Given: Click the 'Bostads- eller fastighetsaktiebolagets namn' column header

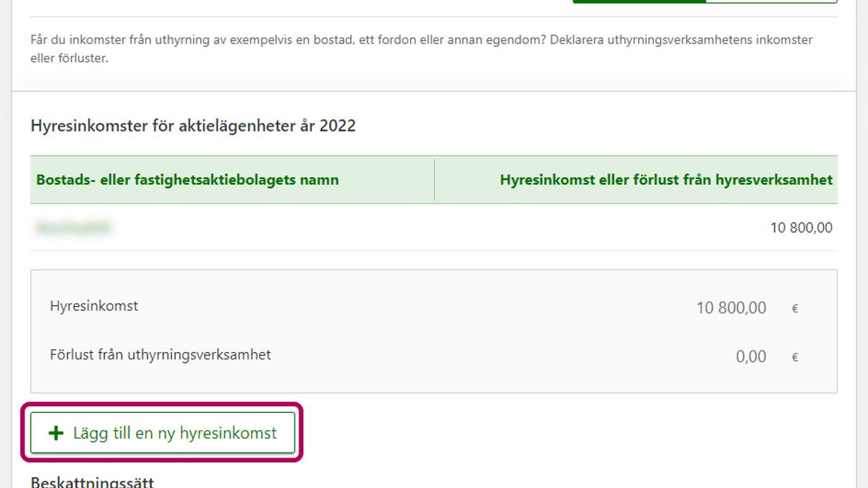Looking at the screenshot, I should point(187,180).
